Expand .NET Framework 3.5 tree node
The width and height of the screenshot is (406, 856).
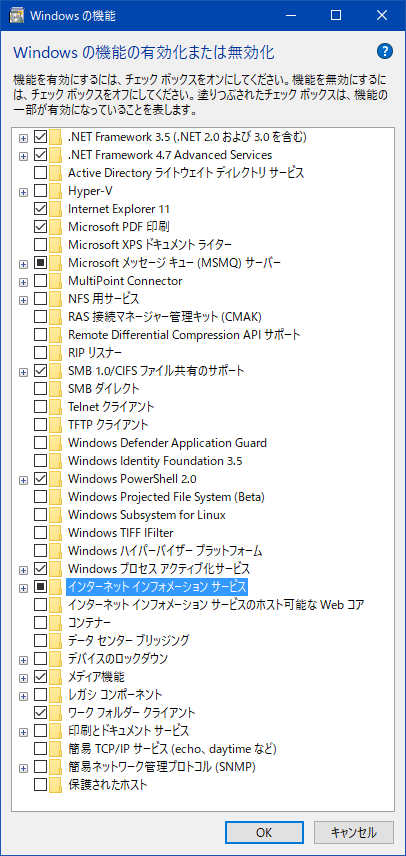[x=23, y=138]
